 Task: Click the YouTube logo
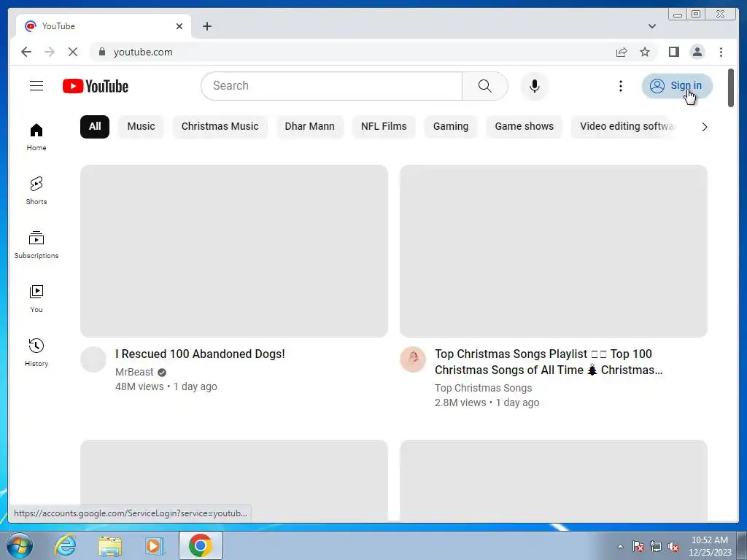coord(96,86)
